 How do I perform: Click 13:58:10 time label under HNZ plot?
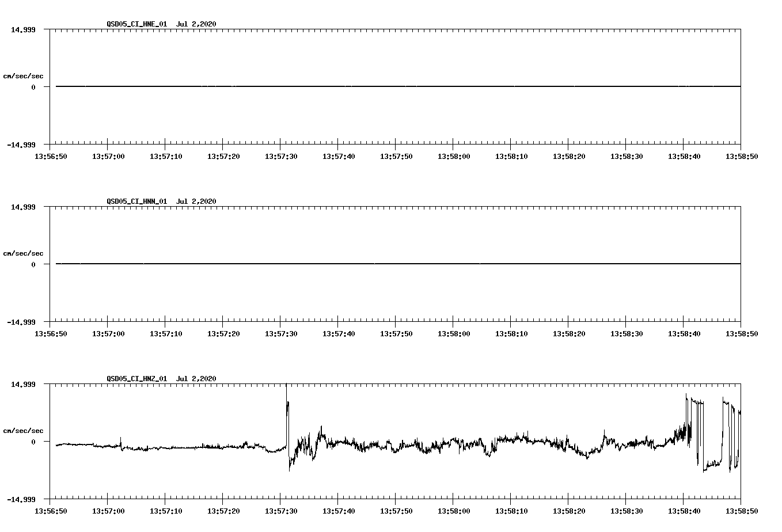click(x=511, y=511)
